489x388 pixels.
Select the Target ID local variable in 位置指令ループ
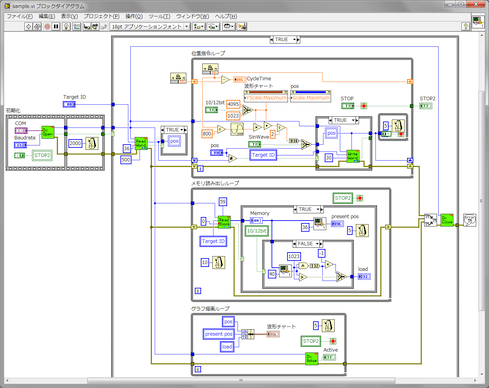[263, 155]
